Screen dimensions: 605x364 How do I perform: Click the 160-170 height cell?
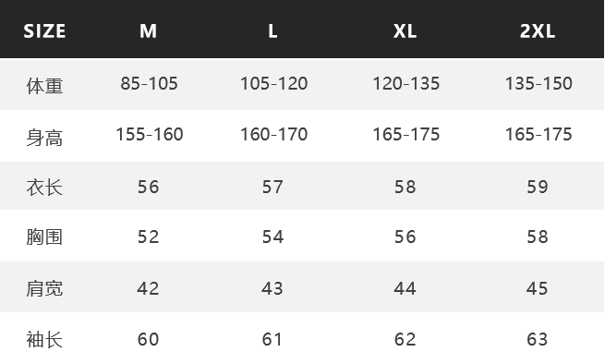pyautogui.click(x=273, y=134)
